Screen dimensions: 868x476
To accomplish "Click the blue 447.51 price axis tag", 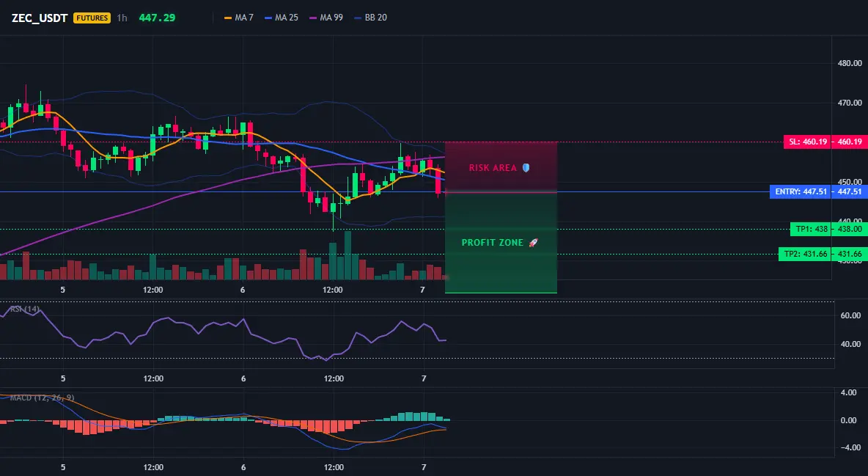I will tap(850, 191).
